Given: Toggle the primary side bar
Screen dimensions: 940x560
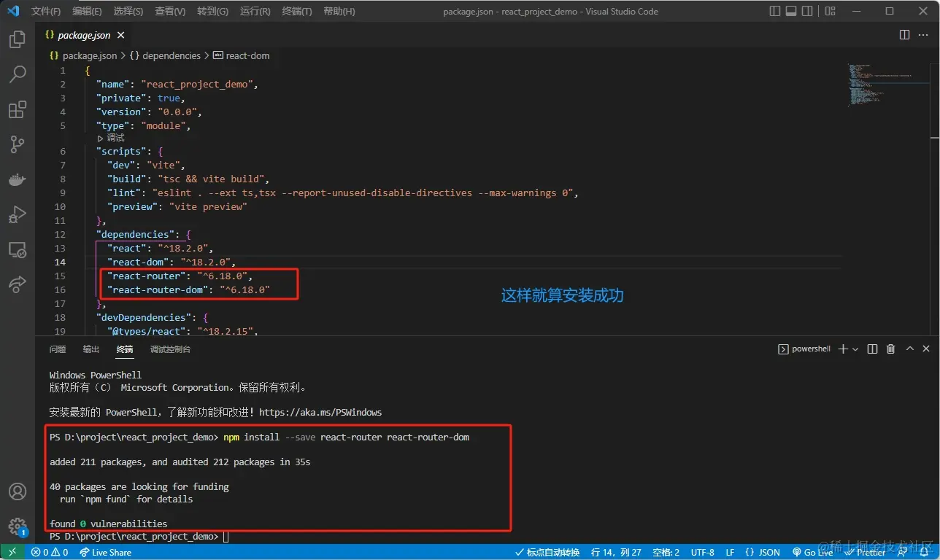Looking at the screenshot, I should [x=775, y=11].
